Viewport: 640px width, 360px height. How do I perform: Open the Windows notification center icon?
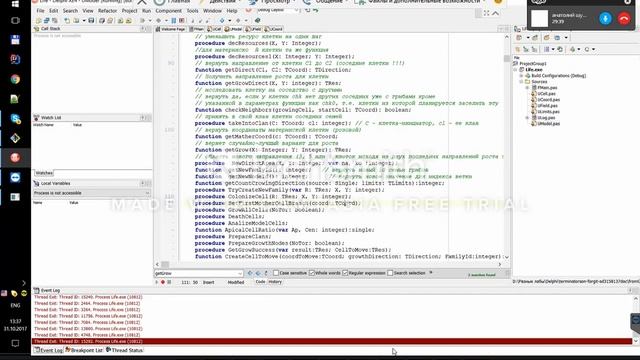(15, 343)
